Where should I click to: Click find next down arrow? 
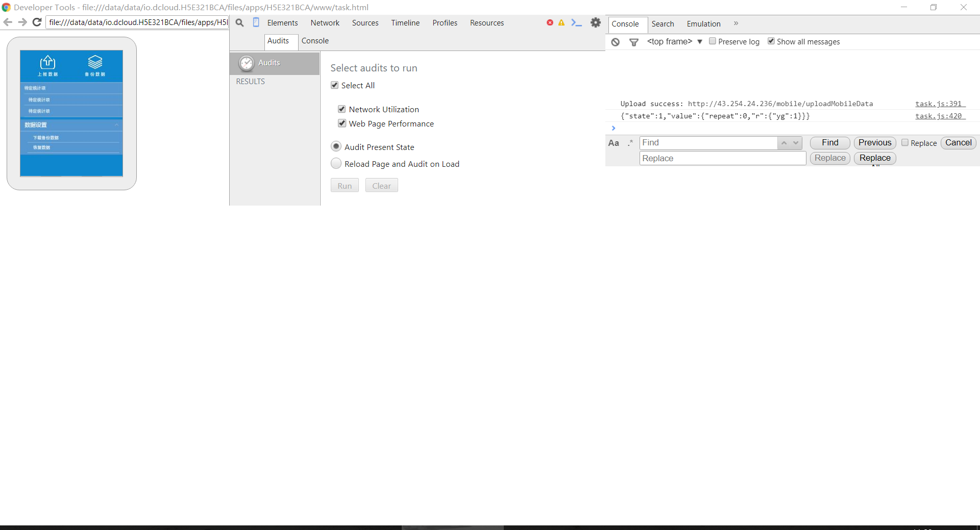(796, 143)
